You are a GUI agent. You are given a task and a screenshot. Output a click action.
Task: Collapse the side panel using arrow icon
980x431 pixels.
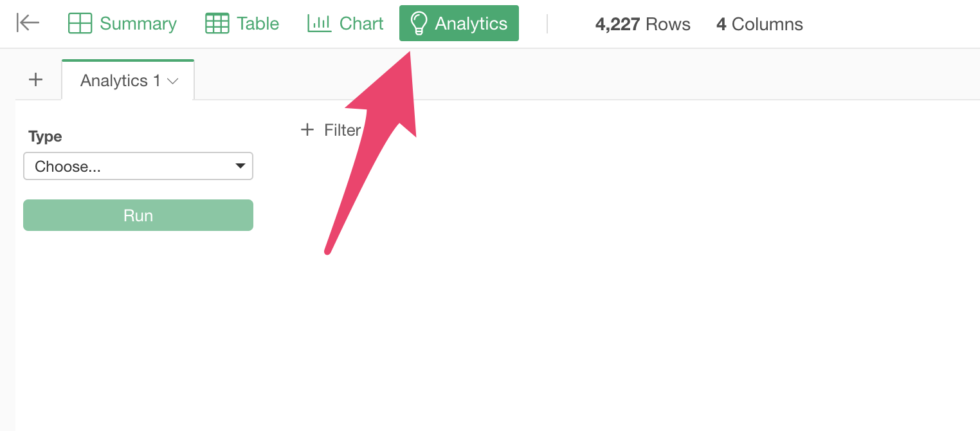tap(28, 23)
